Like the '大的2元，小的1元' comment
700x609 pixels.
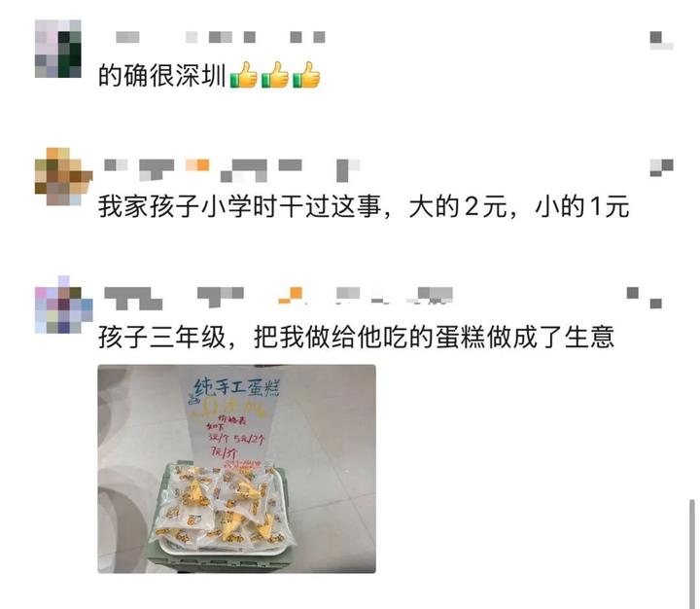[661, 167]
